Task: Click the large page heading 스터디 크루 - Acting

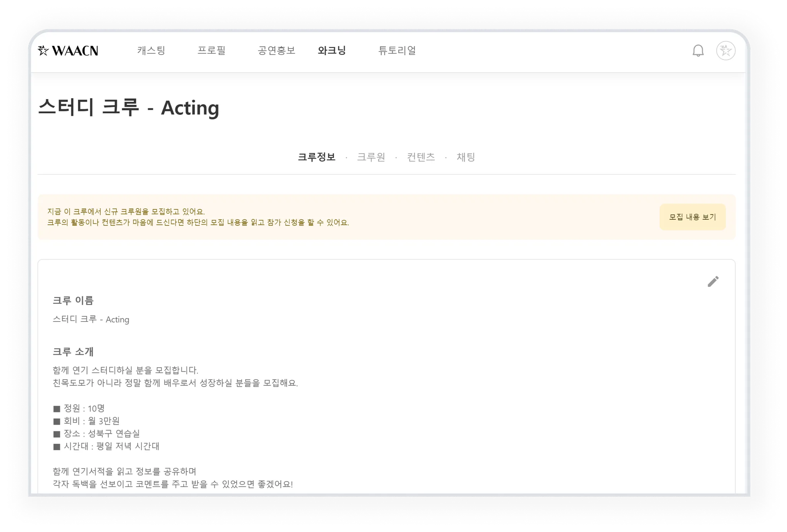Action: tap(129, 108)
